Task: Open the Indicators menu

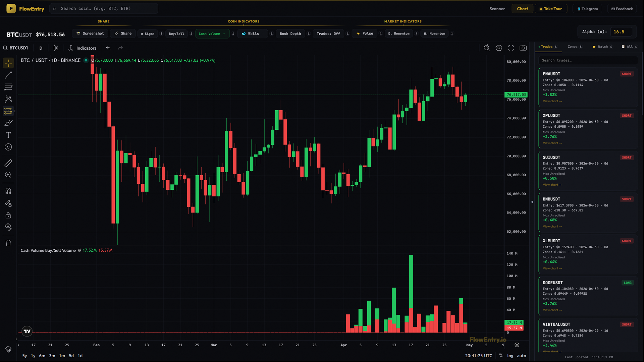Action: click(82, 48)
